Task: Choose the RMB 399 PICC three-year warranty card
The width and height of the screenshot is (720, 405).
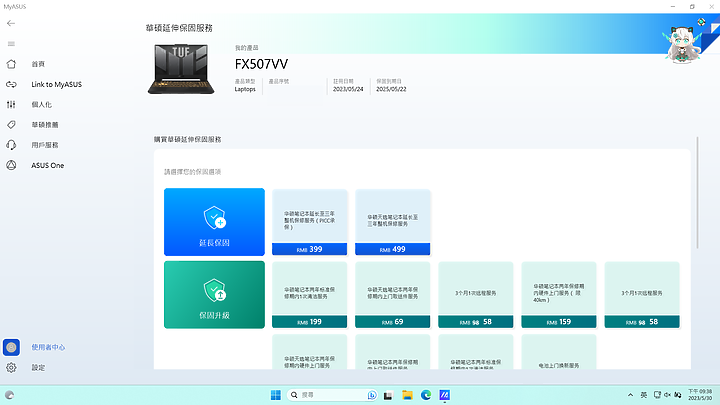Action: pos(309,222)
